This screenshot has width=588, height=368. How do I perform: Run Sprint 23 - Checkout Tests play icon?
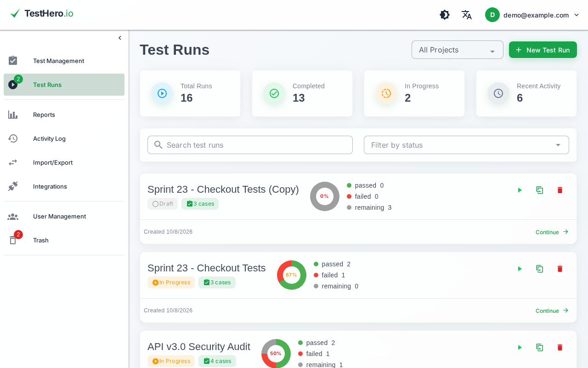520,269
